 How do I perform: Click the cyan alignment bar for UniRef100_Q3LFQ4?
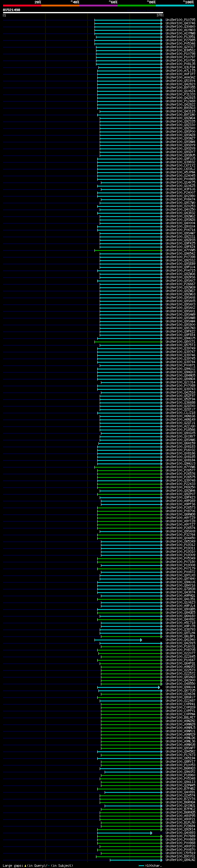click(130, 67)
